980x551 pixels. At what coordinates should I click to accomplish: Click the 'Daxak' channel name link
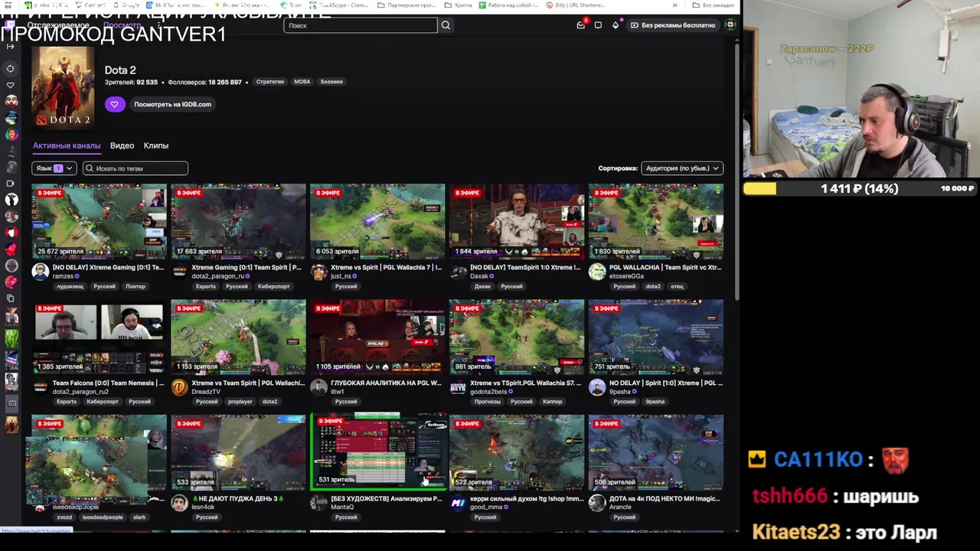[x=479, y=276]
